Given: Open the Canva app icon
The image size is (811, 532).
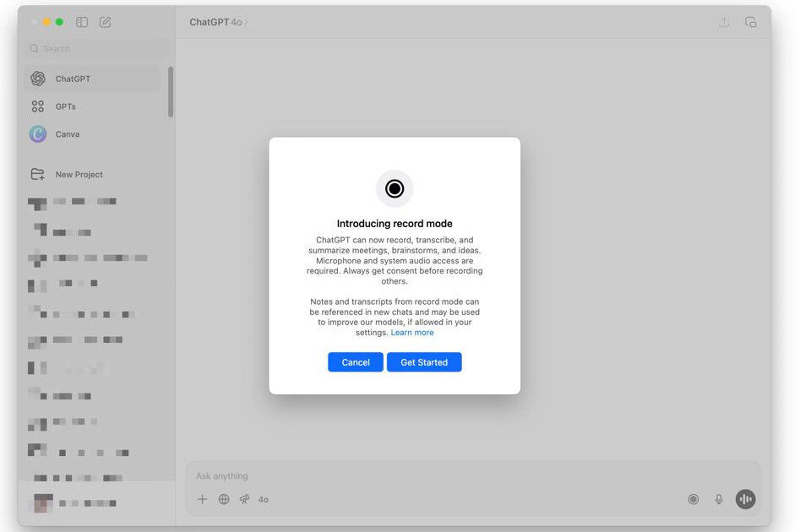Looking at the screenshot, I should [38, 134].
